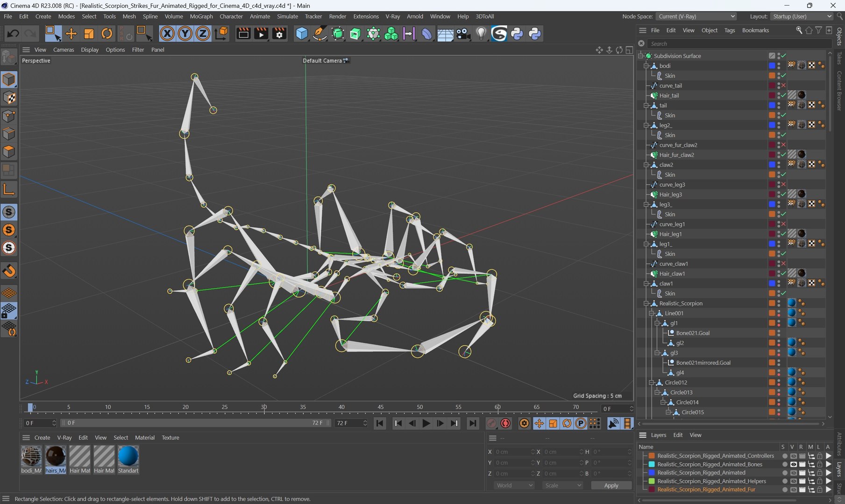Add a Cube primitive object
The height and width of the screenshot is (504, 845).
[302, 34]
